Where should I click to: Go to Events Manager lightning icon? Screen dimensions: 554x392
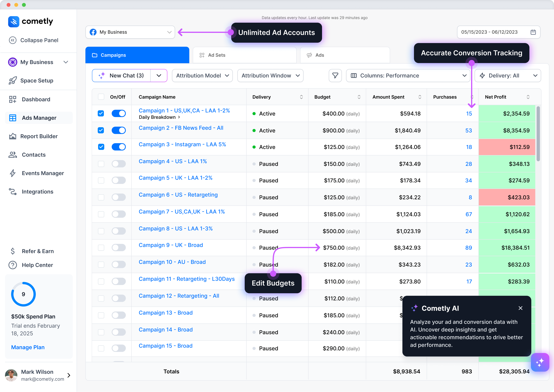click(x=13, y=173)
